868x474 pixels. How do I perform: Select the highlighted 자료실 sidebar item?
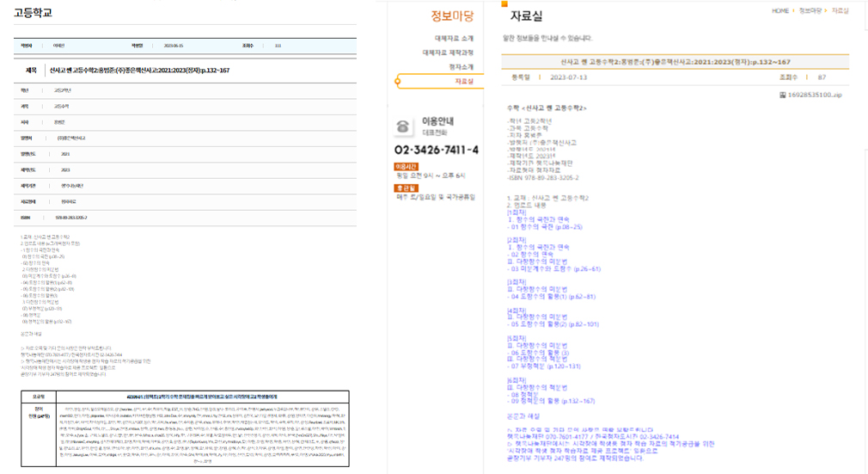point(463,81)
